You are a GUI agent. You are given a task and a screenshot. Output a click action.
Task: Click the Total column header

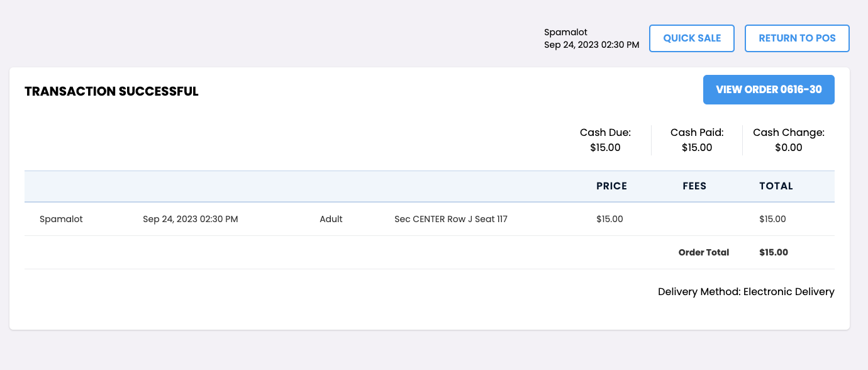pos(776,186)
